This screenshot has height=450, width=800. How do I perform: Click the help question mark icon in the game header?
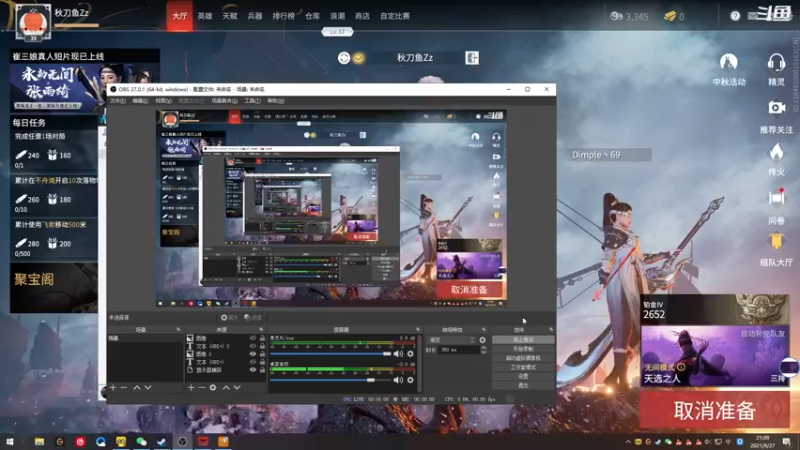point(735,16)
